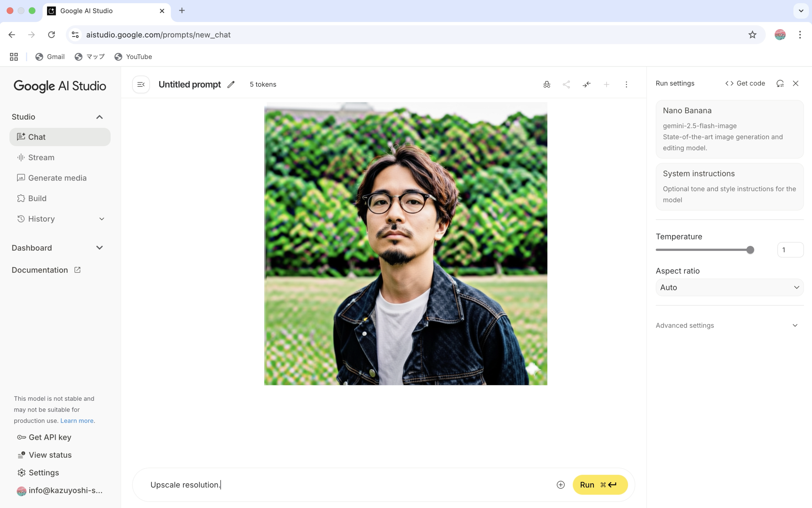Expand History chevron
Screen dimensions: 812x508
tap(102, 219)
